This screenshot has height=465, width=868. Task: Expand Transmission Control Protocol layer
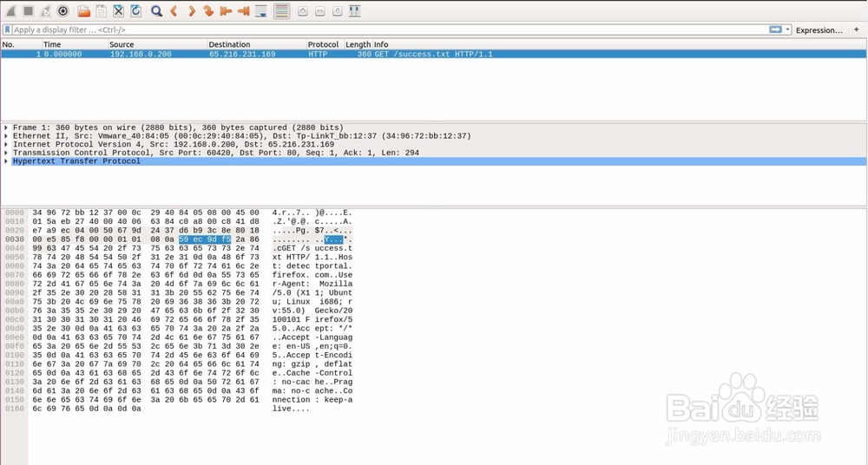coord(6,153)
